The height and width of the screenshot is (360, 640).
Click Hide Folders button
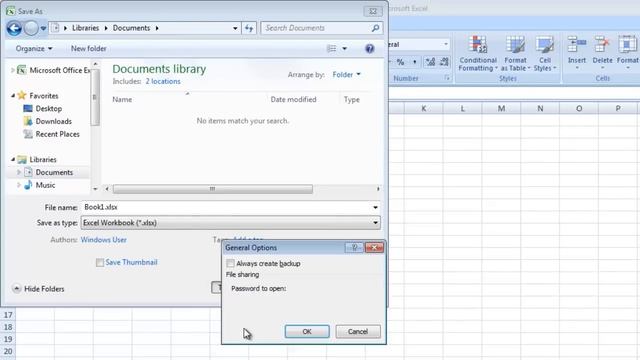(x=38, y=289)
